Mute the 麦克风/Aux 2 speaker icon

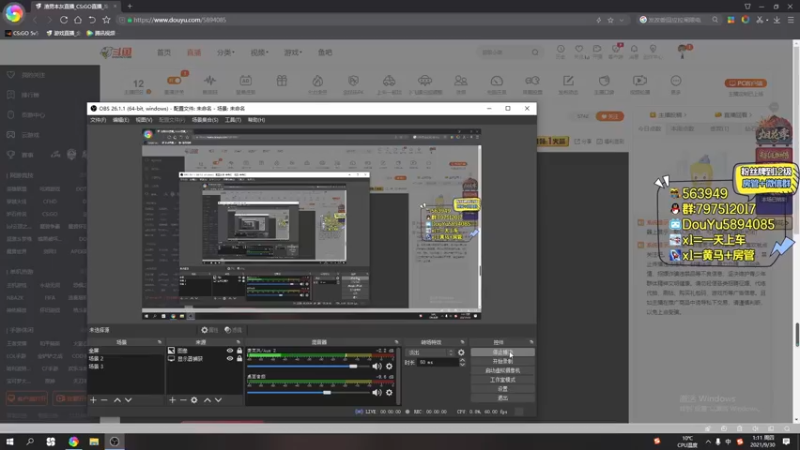click(377, 366)
